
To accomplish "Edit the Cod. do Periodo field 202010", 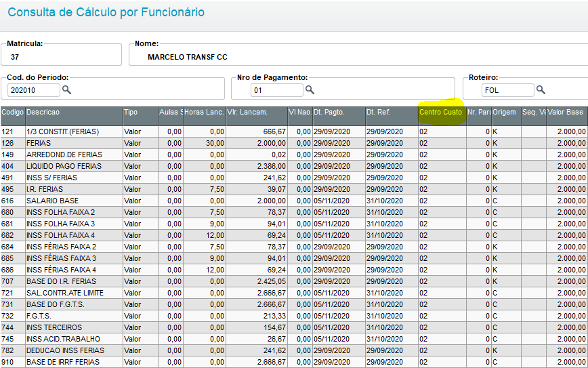I will click(x=33, y=90).
